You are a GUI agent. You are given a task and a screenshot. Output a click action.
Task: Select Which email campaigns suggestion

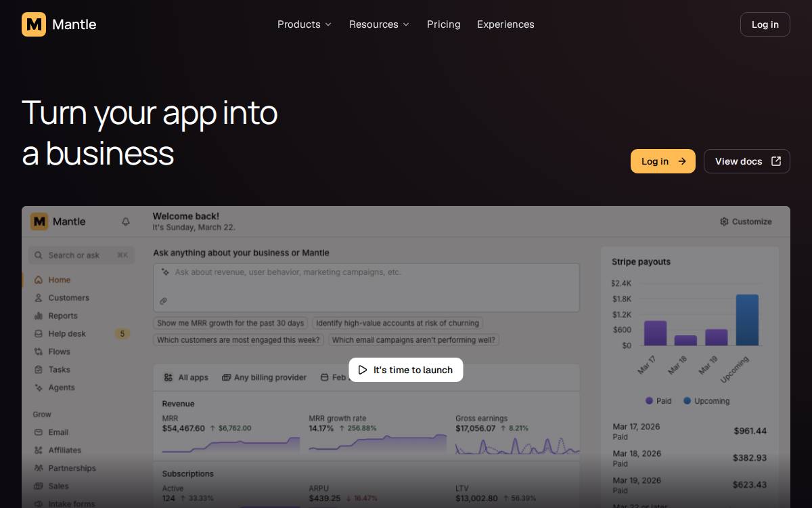tap(413, 340)
